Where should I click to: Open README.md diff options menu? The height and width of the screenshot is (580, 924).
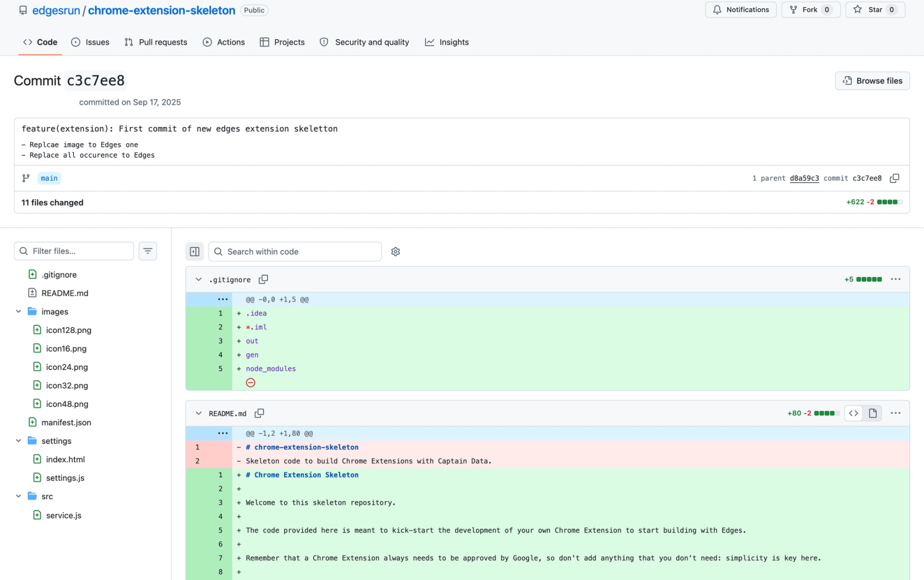click(896, 413)
